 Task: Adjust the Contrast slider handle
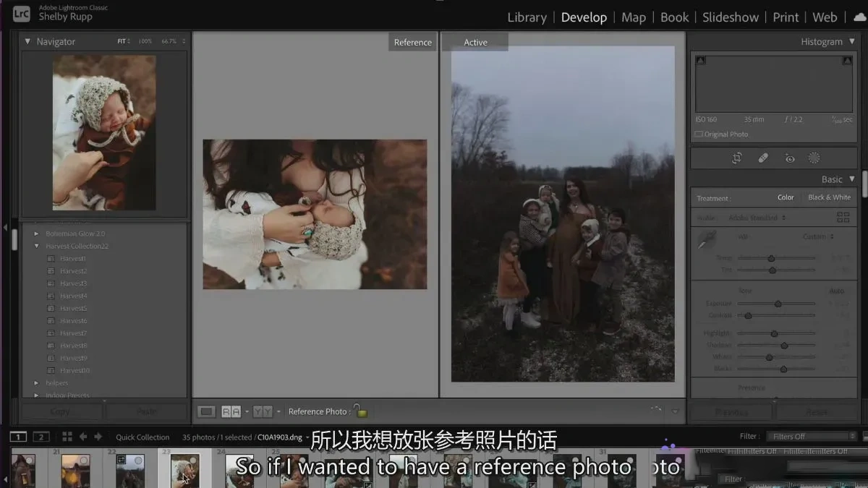(748, 315)
